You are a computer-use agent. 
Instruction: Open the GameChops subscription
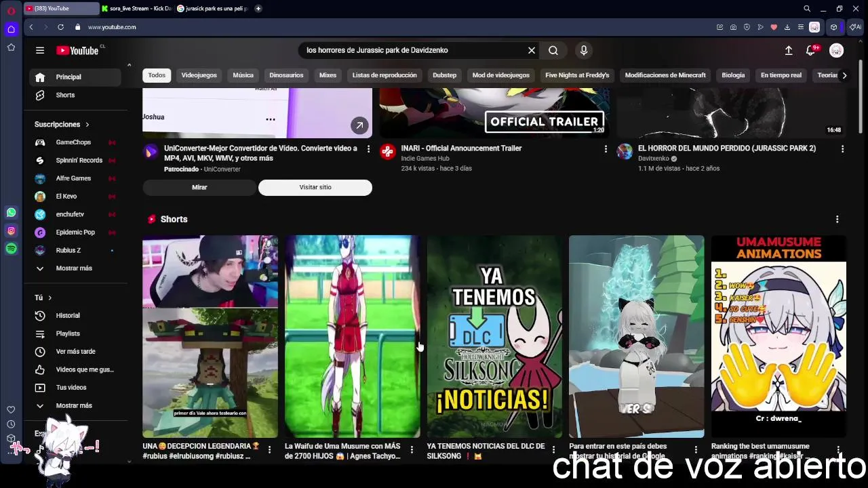click(75, 142)
